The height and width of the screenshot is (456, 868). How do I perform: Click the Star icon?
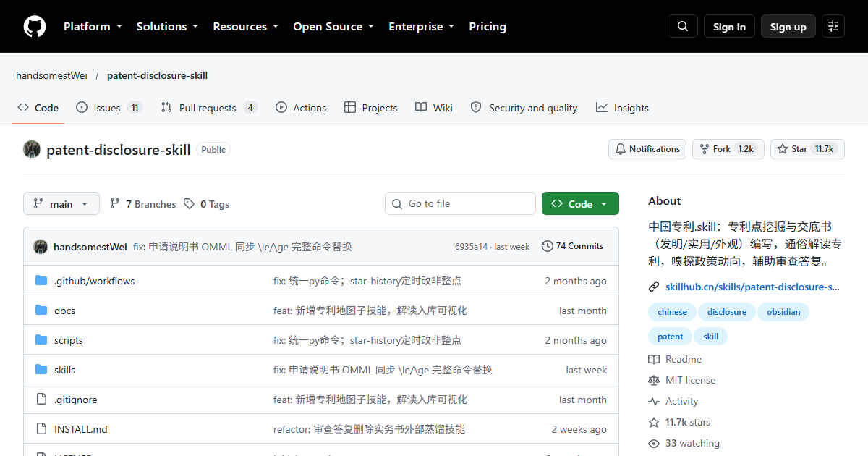coord(783,149)
